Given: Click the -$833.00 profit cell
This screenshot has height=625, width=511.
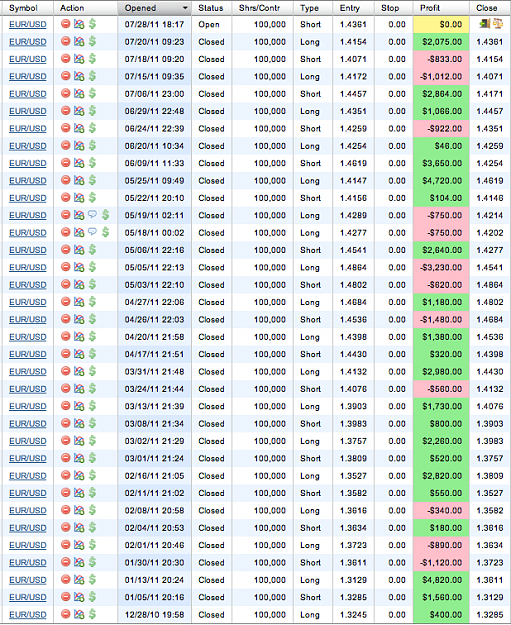Looking at the screenshot, I should [x=441, y=59].
